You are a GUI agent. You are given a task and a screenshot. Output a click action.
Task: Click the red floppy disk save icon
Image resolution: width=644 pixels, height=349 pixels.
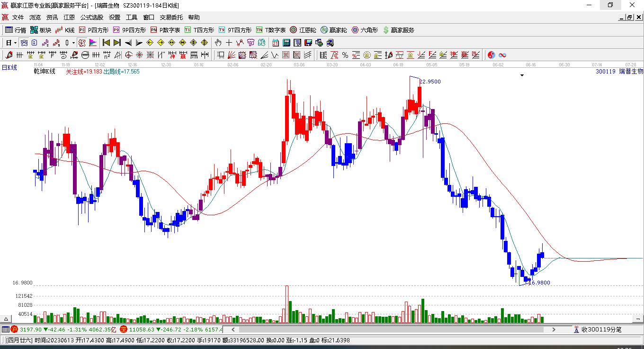(308, 43)
